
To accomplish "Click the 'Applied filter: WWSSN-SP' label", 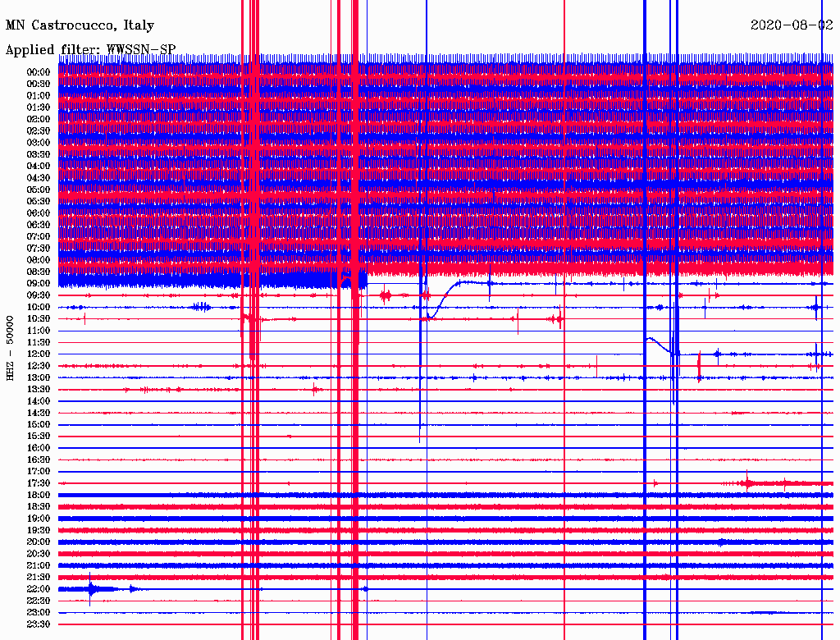I will pyautogui.click(x=90, y=49).
